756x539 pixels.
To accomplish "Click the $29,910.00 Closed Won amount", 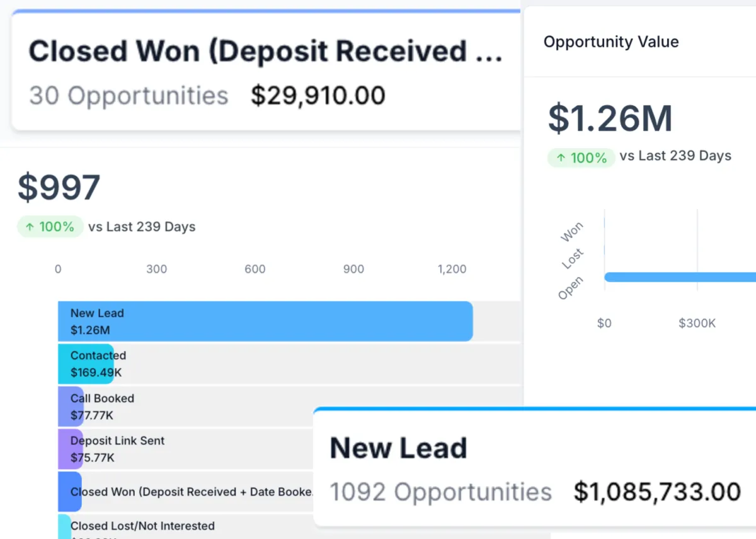I will coord(318,96).
